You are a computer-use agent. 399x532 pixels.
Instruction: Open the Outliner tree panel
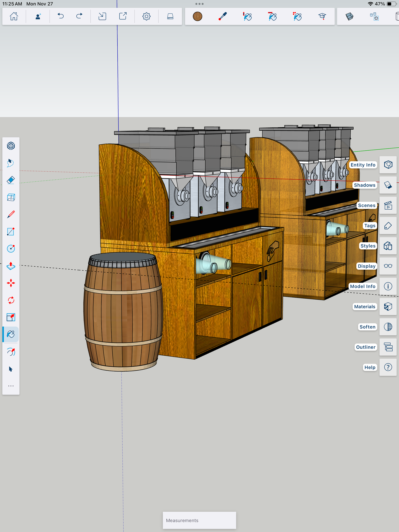coord(388,347)
